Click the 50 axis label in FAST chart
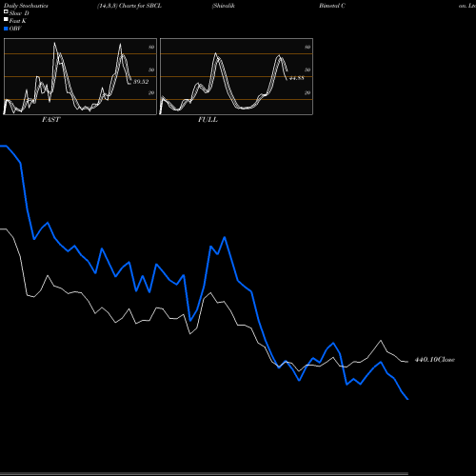Image resolution: width=476 pixels, height=476 pixels. tap(151, 69)
